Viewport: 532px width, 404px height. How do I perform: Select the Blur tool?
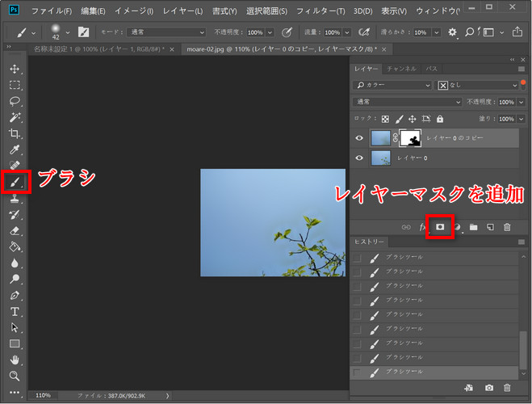pyautogui.click(x=15, y=263)
